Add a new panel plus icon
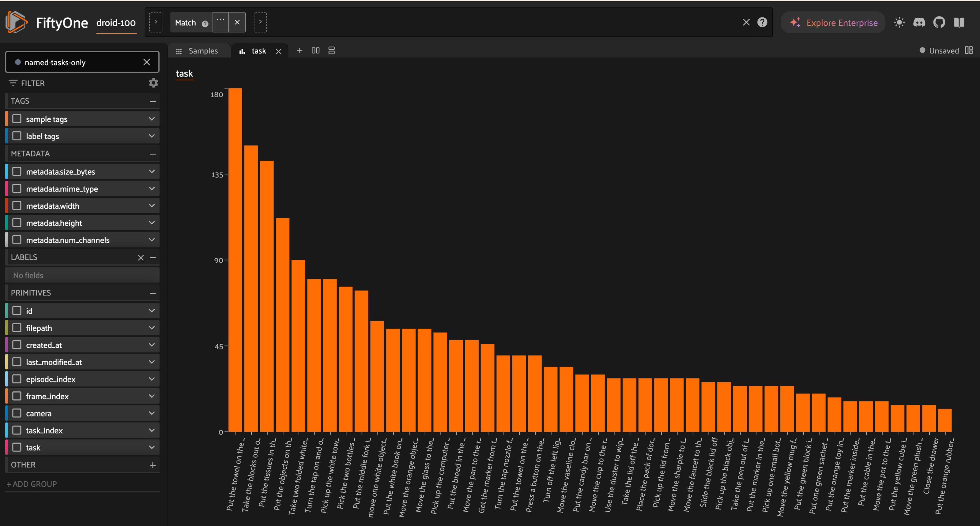Viewport: 980px width, 526px height. coord(300,50)
